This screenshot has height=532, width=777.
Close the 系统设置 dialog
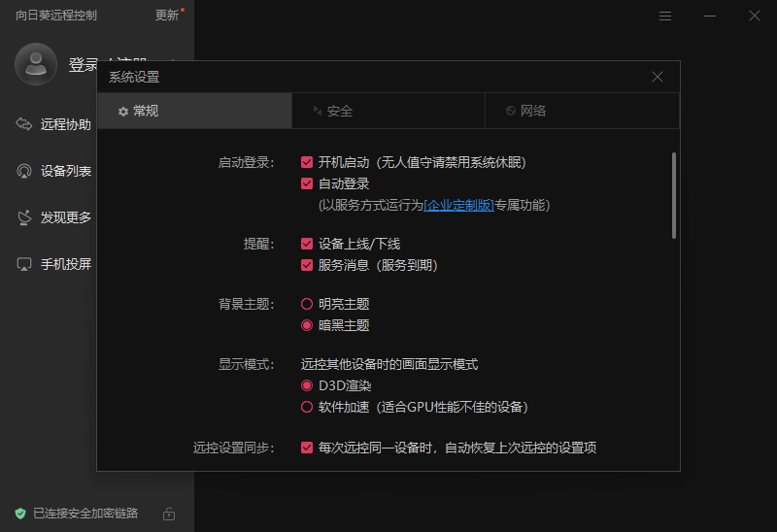coord(658,77)
